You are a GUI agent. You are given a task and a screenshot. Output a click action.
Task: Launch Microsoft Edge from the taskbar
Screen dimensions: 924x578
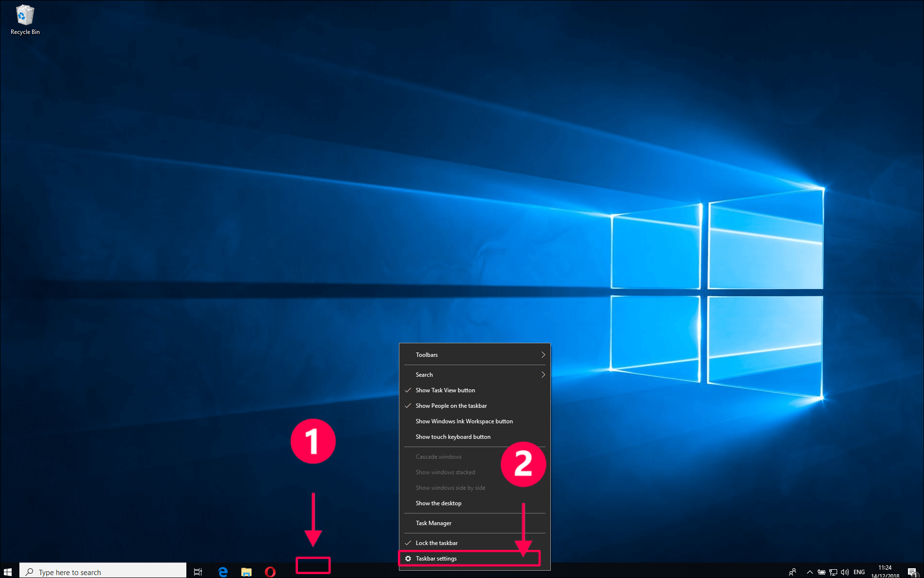tap(223, 572)
